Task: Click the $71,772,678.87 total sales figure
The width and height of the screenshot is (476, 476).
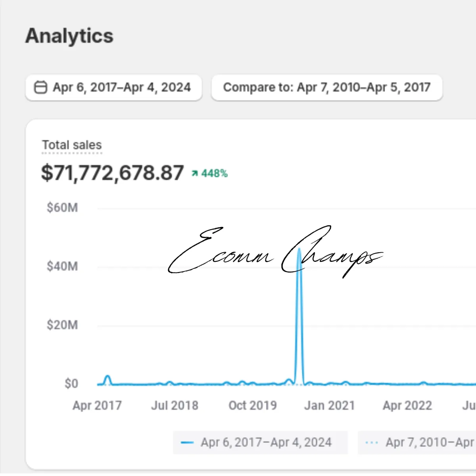Action: coord(112,173)
